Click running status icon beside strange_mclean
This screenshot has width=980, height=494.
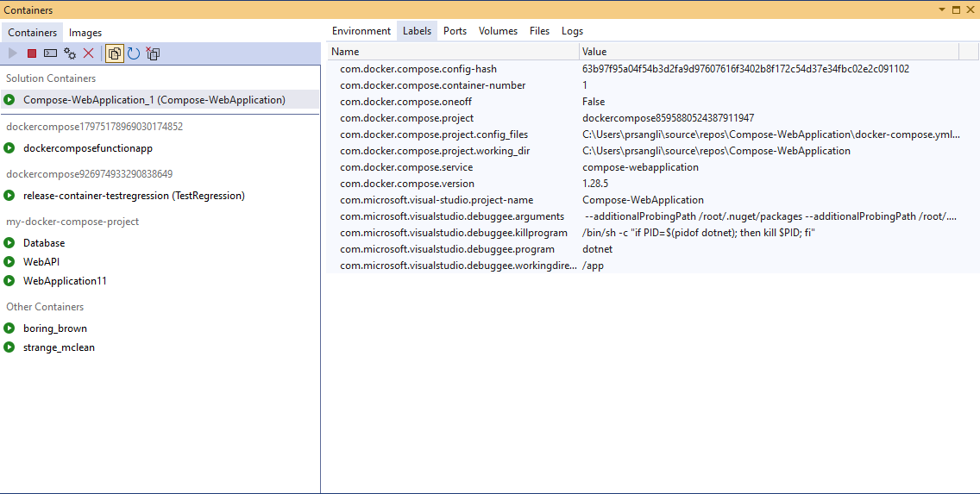9,347
